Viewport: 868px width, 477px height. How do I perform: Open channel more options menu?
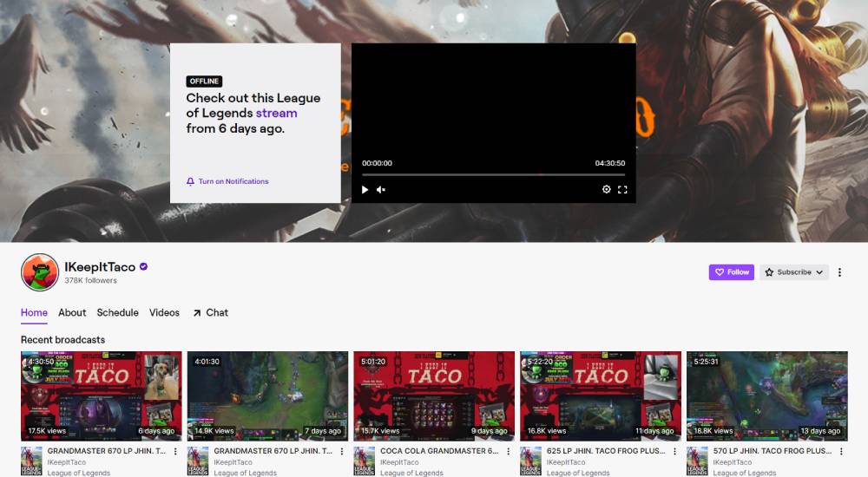[839, 272]
